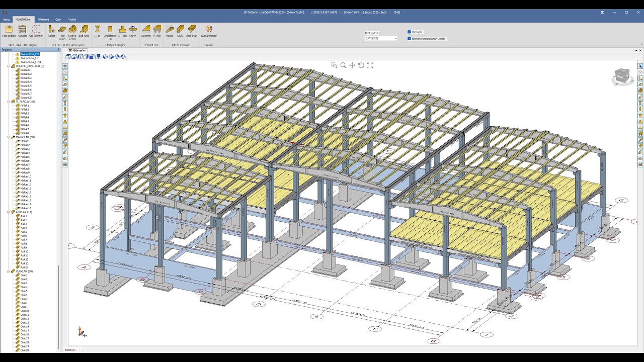Click the zoom window icon in the viewport

click(334, 65)
